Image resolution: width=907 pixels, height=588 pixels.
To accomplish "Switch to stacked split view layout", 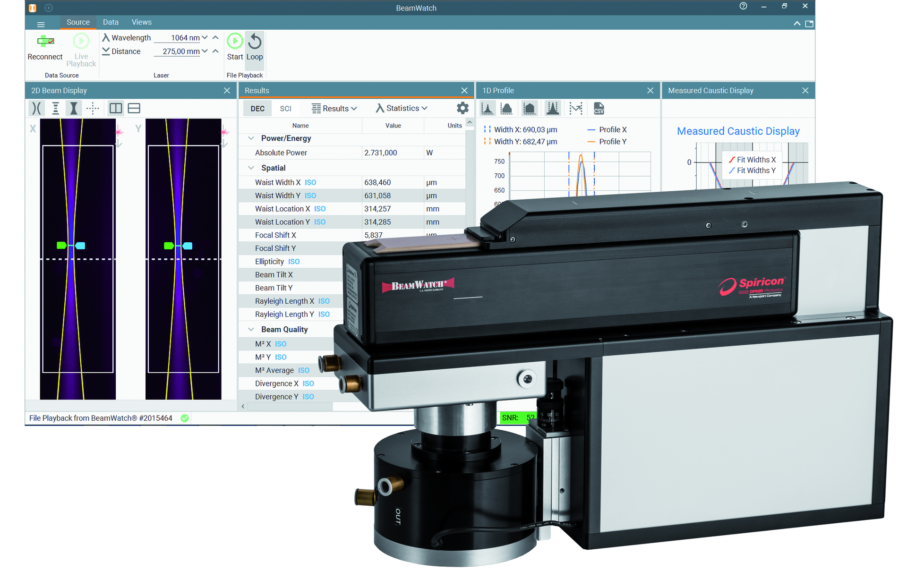I will (x=134, y=108).
